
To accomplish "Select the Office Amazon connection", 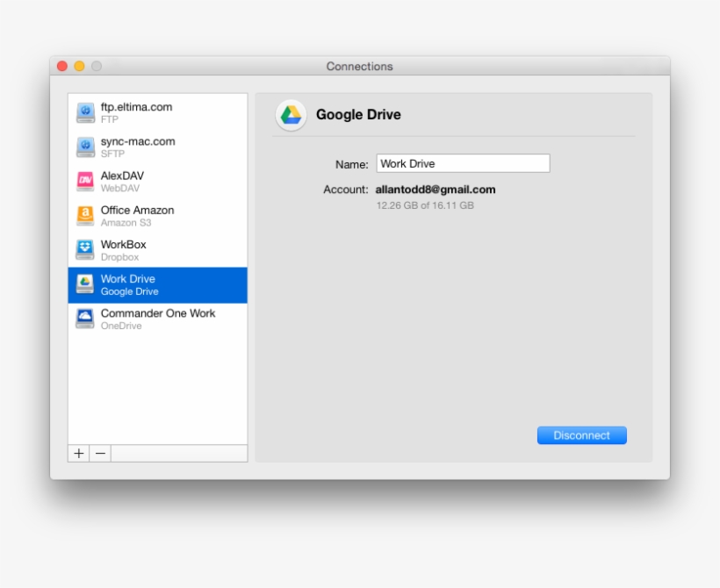I will [x=140, y=215].
